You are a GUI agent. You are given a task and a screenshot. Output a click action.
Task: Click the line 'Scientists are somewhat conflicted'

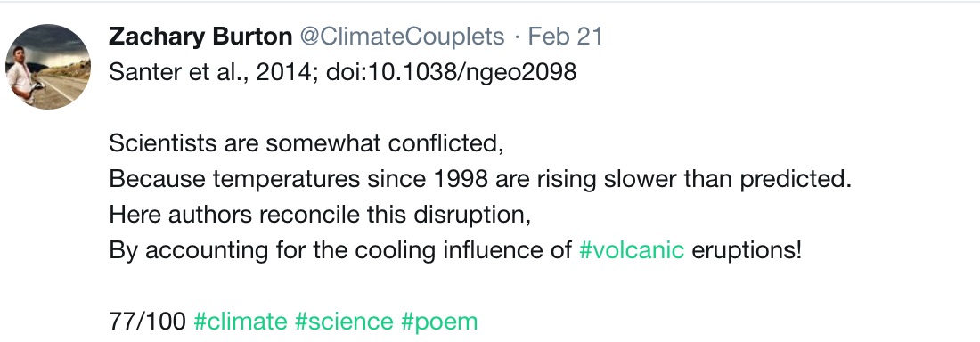306,143
